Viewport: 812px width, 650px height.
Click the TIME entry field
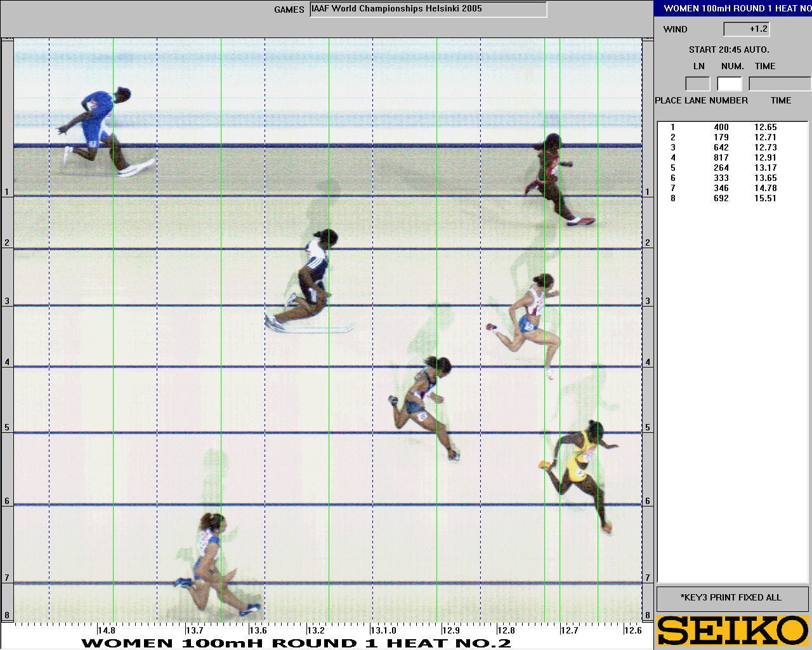click(780, 84)
